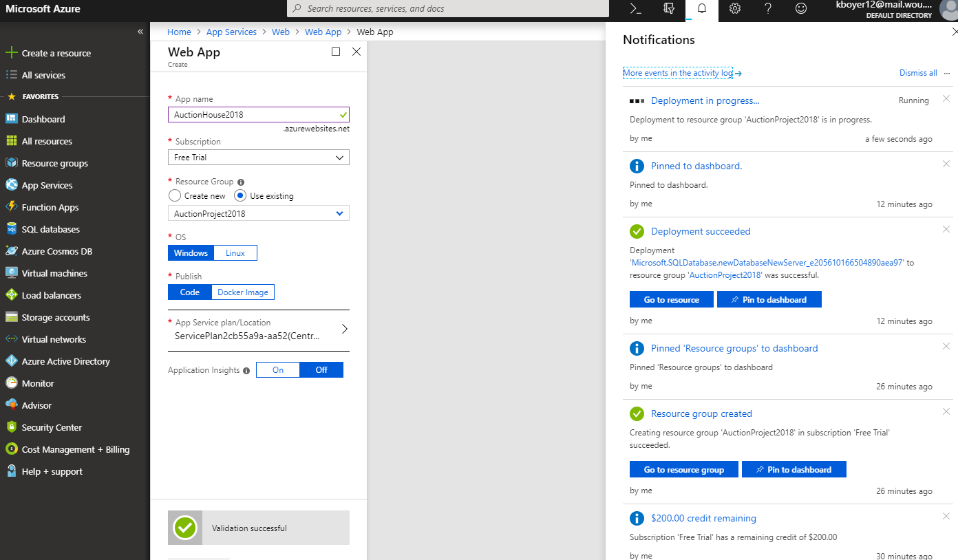Image resolution: width=958 pixels, height=560 pixels.
Task: Collapse the left sidebar with the double chevron
Action: click(x=140, y=32)
